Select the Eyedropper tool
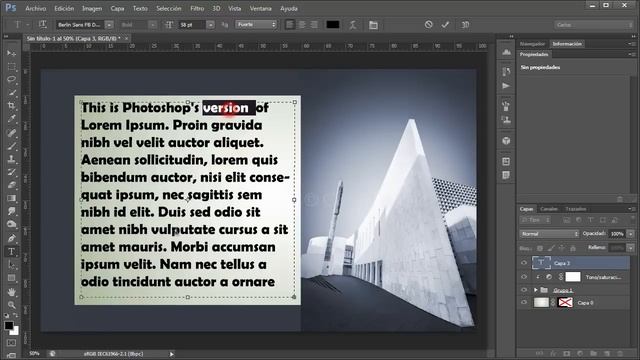Image resolution: width=640 pixels, height=360 pixels. click(11, 119)
